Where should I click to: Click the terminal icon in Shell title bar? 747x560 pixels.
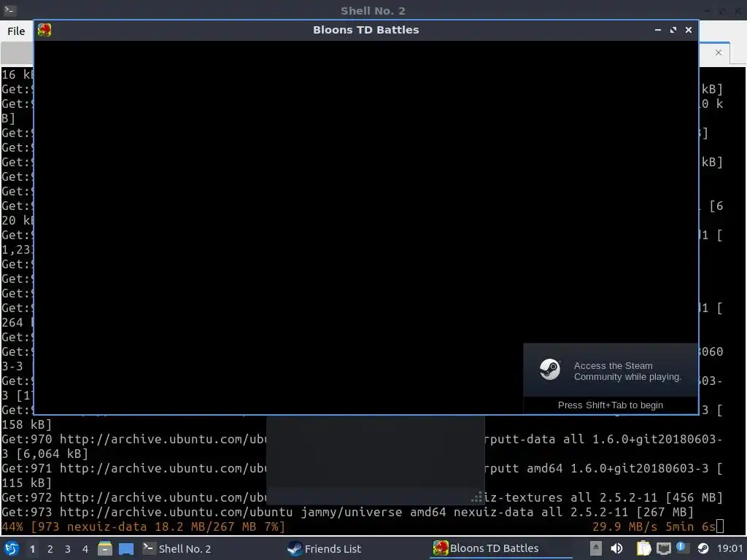click(9, 10)
